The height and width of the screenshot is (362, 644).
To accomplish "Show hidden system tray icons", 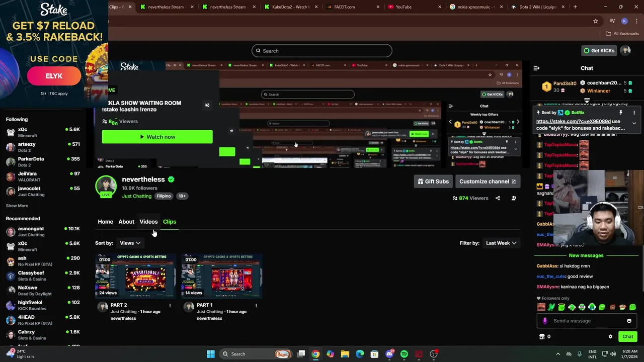I will 557,354.
